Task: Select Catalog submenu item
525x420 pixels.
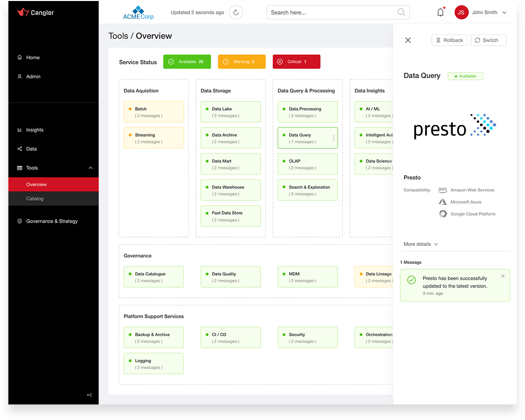Action: [53, 198]
